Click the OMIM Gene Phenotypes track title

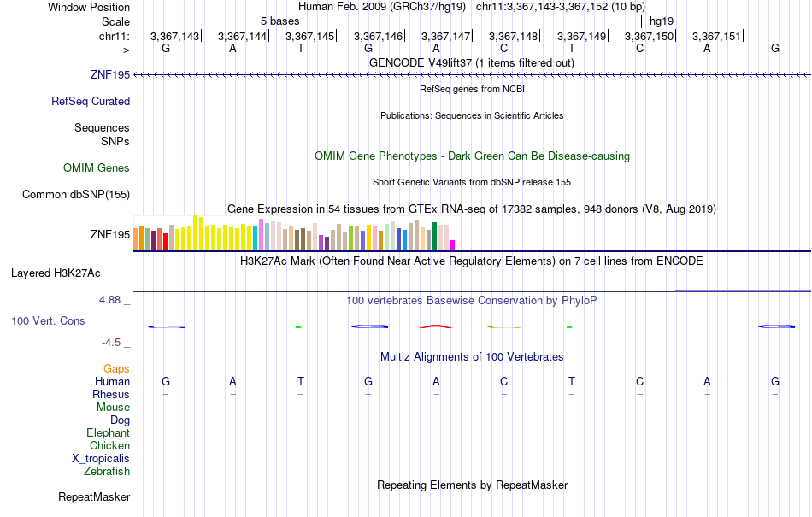tap(472, 156)
